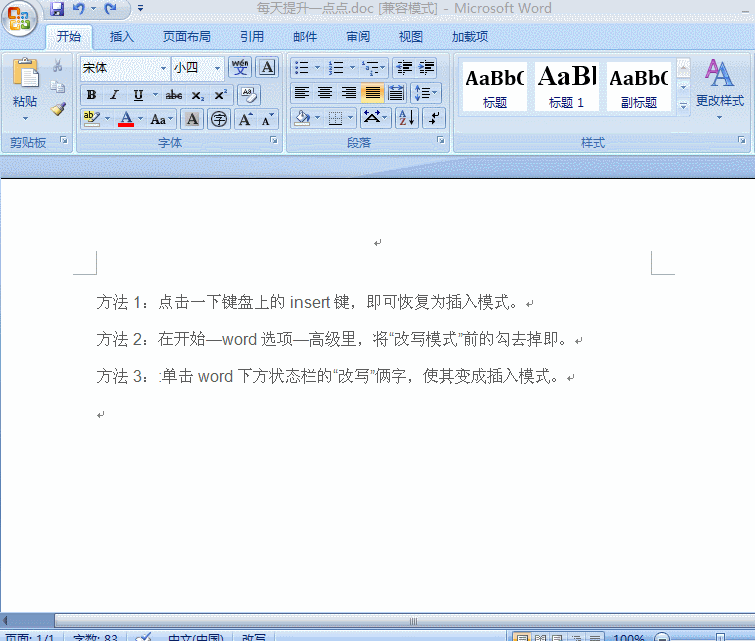
Task: Apply text highlight color
Action: click(x=91, y=118)
